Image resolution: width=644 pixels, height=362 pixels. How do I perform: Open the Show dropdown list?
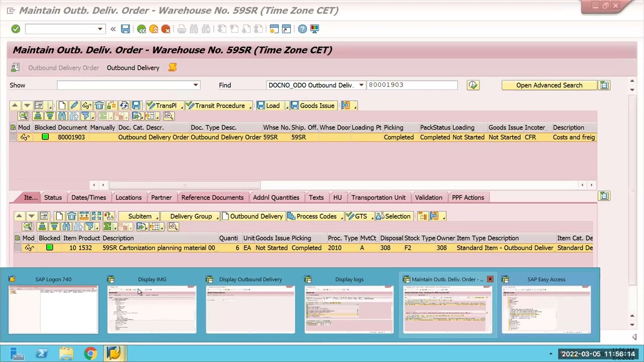click(x=195, y=85)
